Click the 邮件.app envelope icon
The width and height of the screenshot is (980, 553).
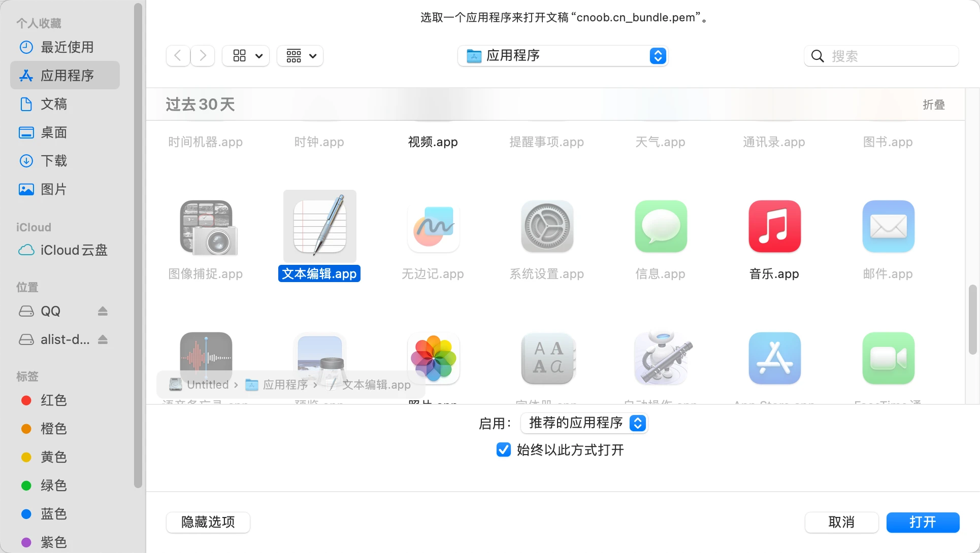(888, 226)
